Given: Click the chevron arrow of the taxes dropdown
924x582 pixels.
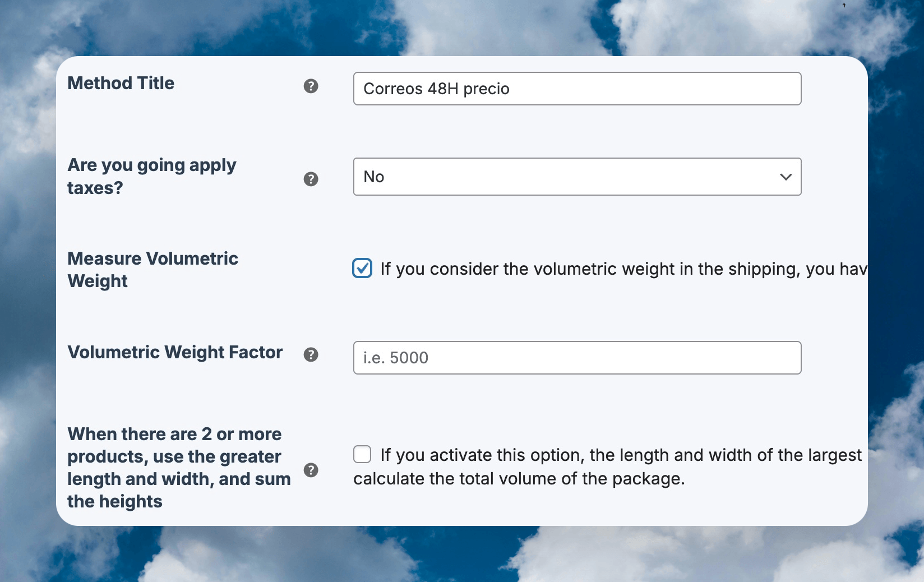Looking at the screenshot, I should click(786, 177).
